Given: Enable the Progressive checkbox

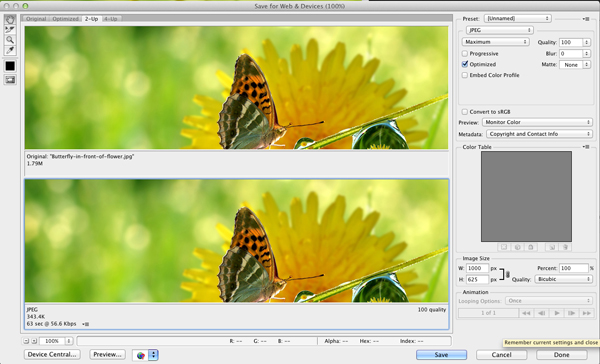Looking at the screenshot, I should pyautogui.click(x=465, y=54).
